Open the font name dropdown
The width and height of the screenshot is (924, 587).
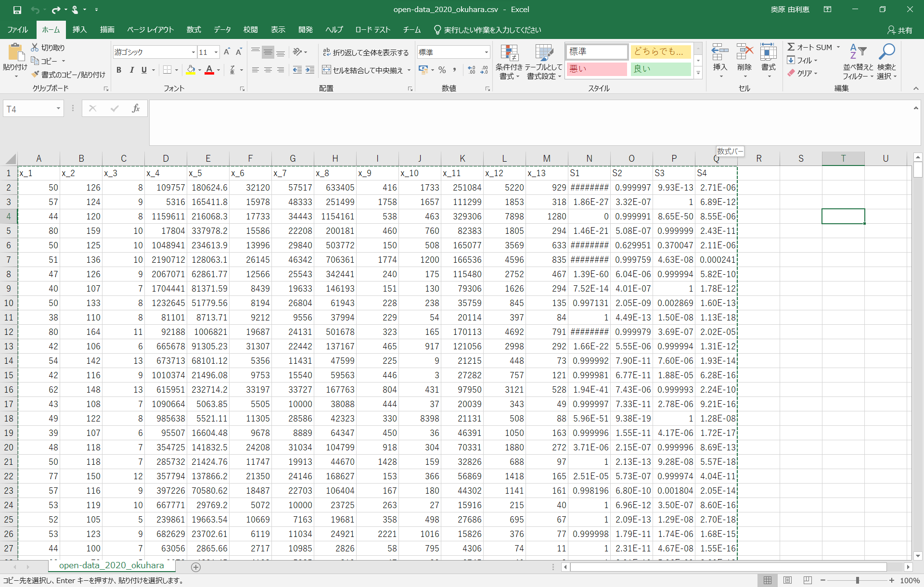tap(193, 52)
